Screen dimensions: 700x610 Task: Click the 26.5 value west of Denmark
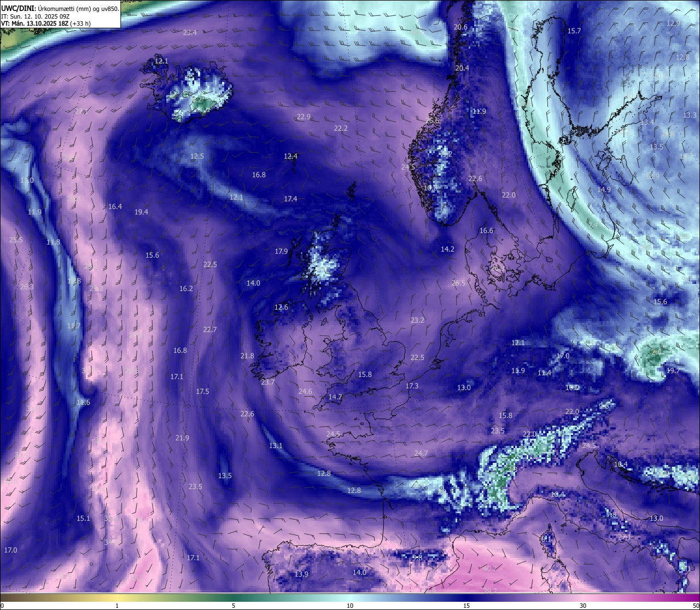(458, 283)
